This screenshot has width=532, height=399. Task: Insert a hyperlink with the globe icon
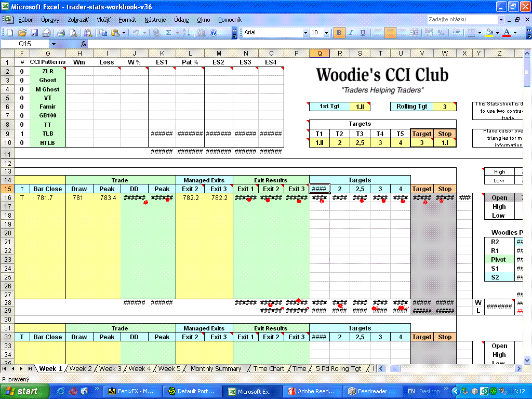(156, 33)
